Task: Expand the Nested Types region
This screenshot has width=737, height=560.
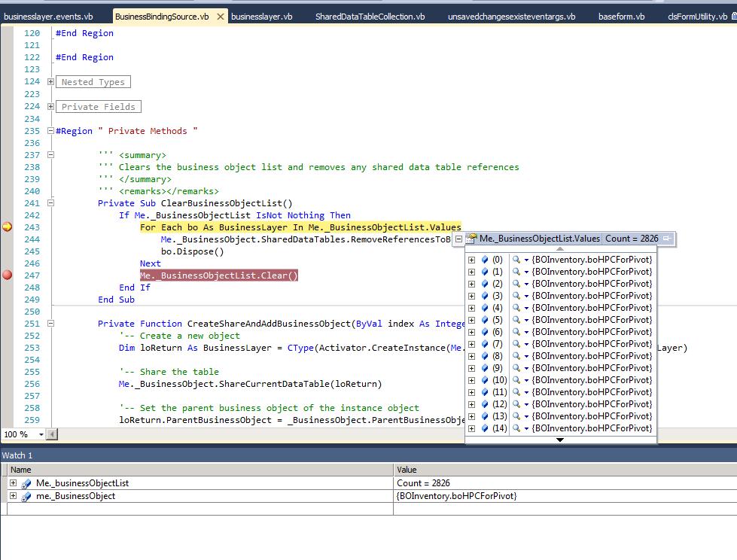Action: (x=50, y=82)
